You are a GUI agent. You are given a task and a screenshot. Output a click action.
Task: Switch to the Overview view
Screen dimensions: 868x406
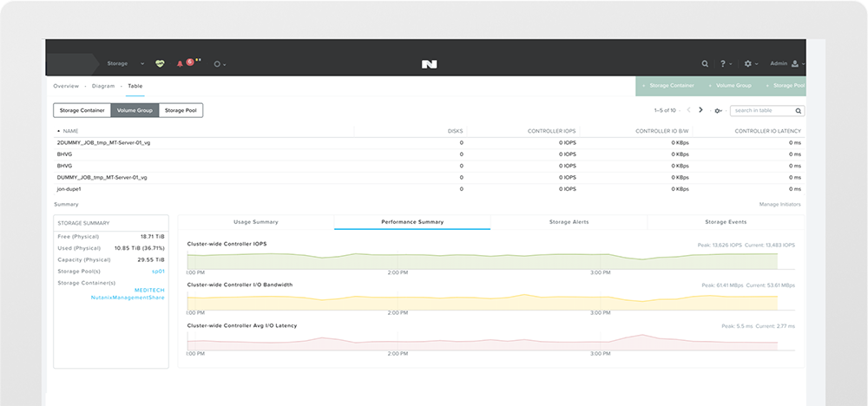(66, 86)
